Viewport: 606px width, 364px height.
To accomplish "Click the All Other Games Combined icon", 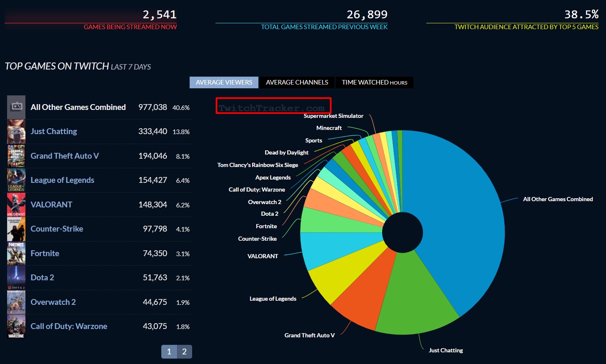I will click(x=16, y=107).
